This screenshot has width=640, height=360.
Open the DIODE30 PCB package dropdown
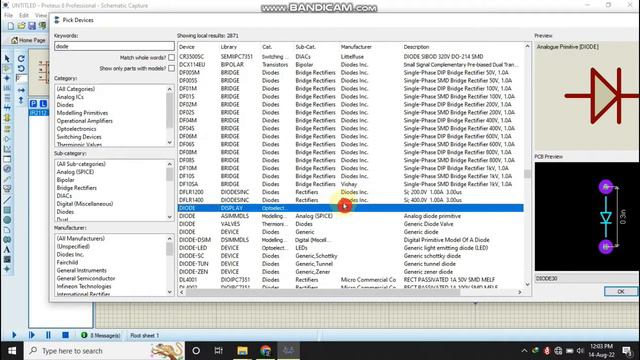[x=587, y=278]
